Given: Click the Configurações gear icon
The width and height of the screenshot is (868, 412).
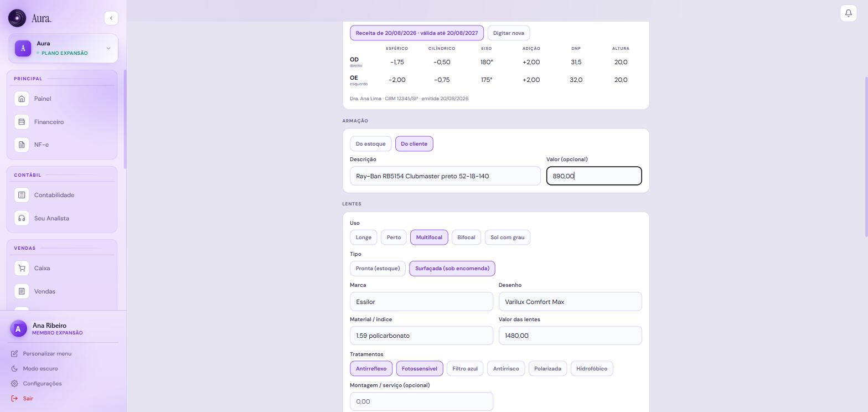Looking at the screenshot, I should tap(14, 383).
